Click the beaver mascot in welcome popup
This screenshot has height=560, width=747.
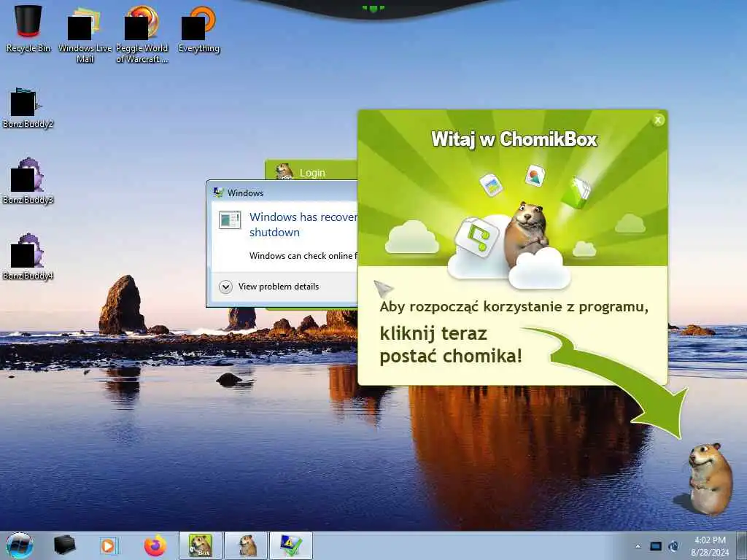pyautogui.click(x=526, y=234)
